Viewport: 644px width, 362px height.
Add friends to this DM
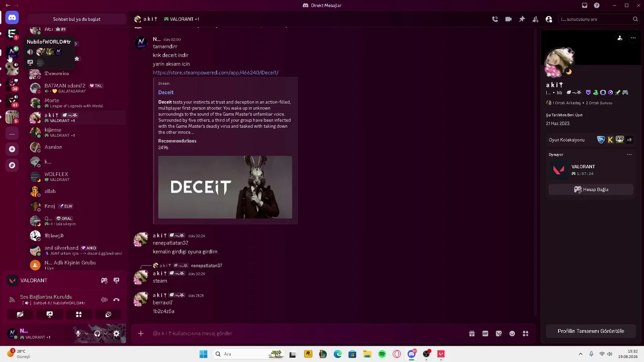click(x=535, y=19)
